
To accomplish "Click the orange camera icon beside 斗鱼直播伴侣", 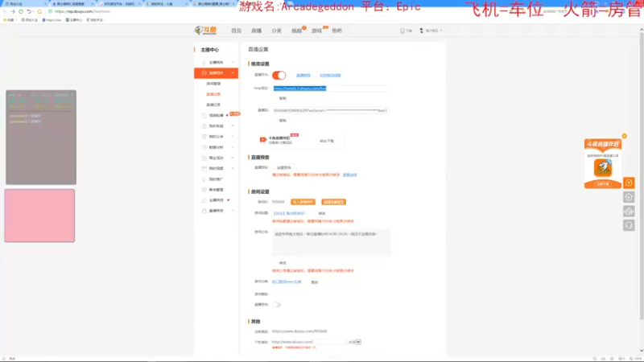I will pos(263,140).
